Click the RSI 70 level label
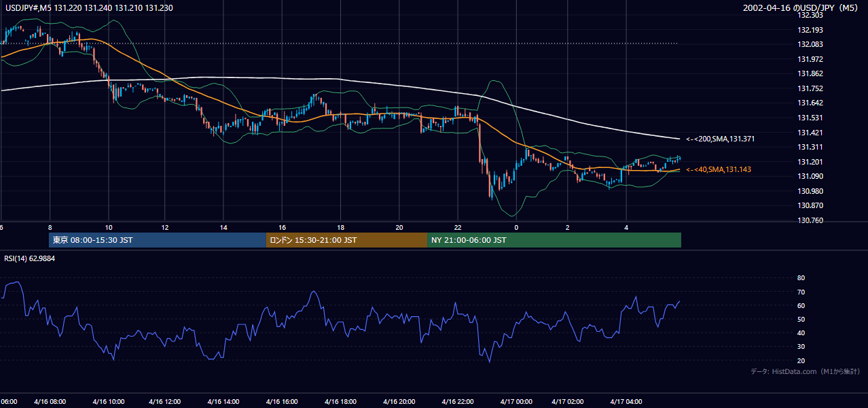The height and width of the screenshot is (408, 868). tap(801, 292)
